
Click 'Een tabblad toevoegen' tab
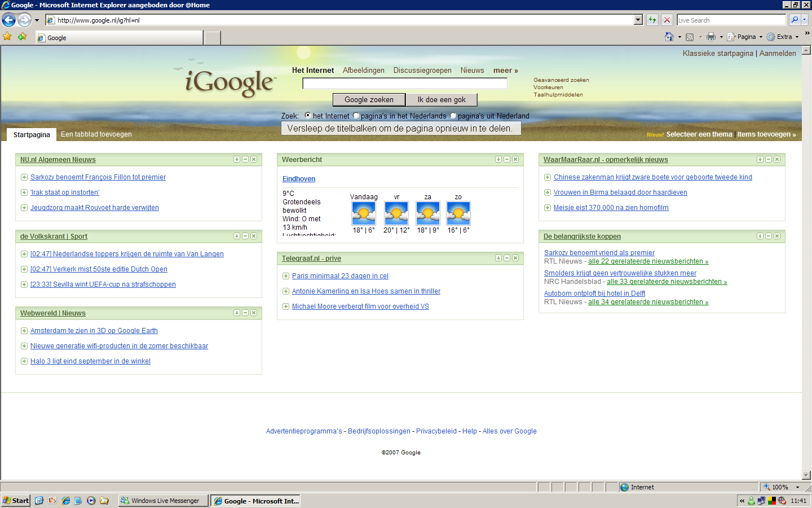[96, 134]
